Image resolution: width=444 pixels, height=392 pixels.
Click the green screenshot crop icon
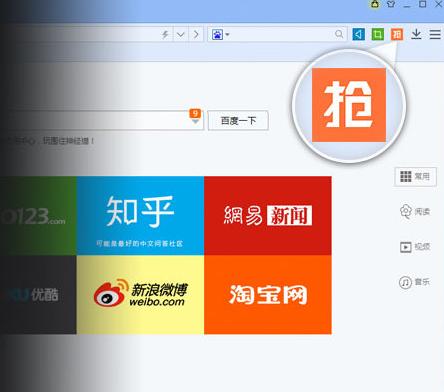(377, 34)
